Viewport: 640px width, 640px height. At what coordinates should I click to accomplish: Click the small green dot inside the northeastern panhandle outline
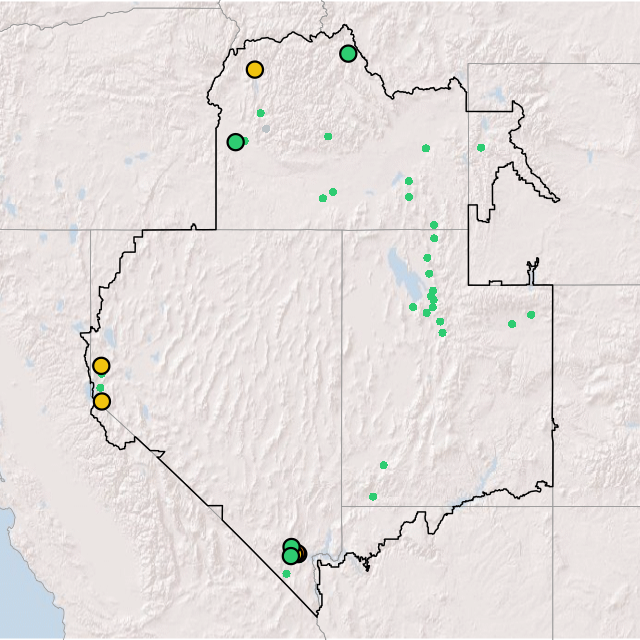click(481, 148)
